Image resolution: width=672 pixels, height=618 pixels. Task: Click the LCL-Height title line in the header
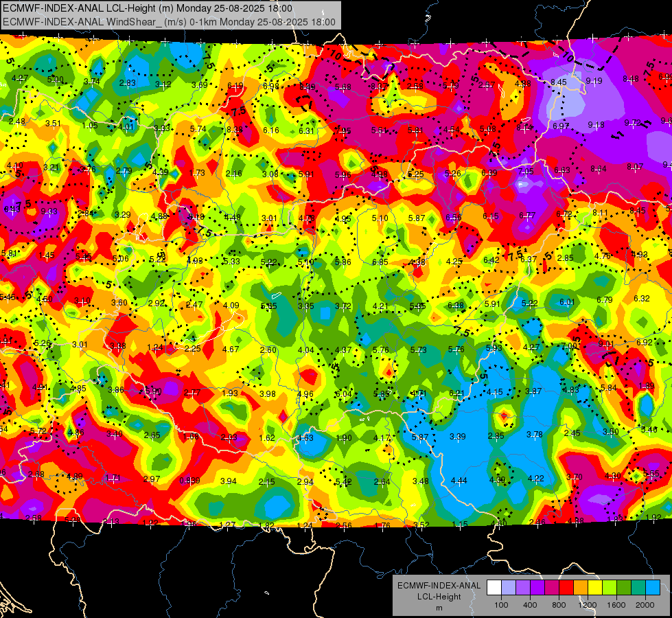pos(148,8)
